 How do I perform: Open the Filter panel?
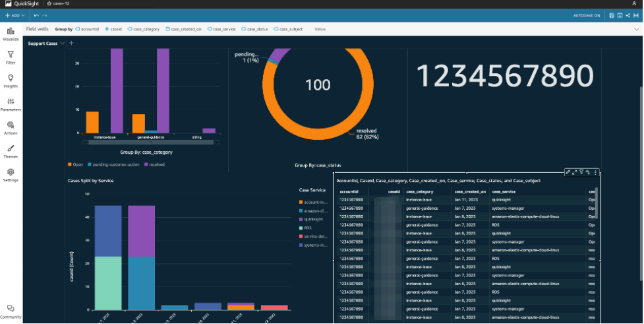[11, 57]
